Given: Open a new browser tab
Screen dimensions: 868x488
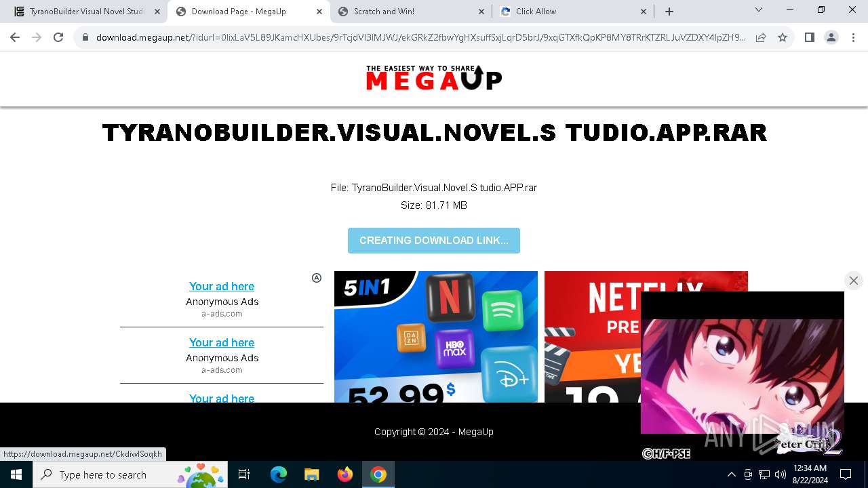Looking at the screenshot, I should pyautogui.click(x=669, y=12).
